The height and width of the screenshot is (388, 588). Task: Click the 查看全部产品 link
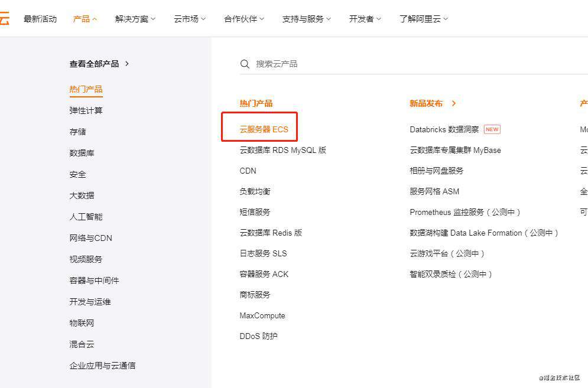pos(94,64)
